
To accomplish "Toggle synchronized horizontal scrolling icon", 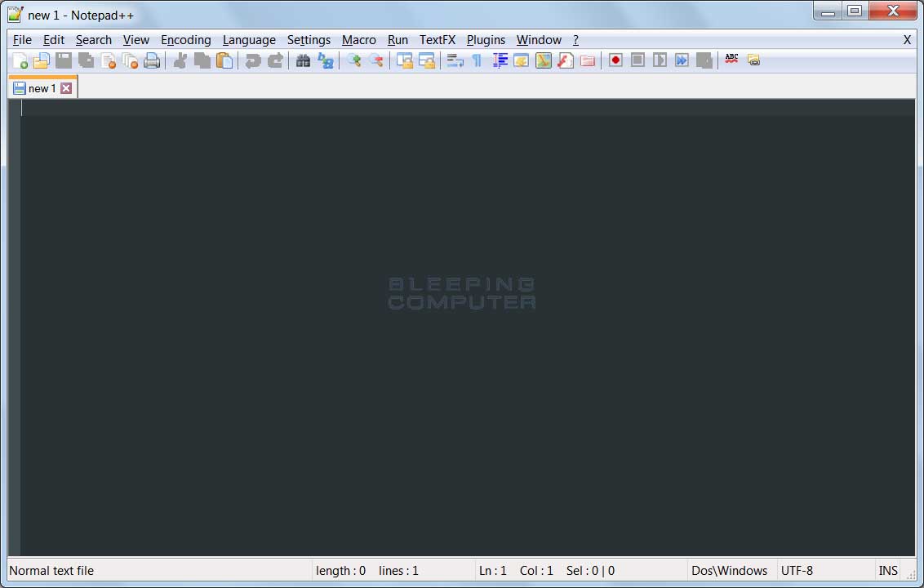I will click(x=427, y=60).
